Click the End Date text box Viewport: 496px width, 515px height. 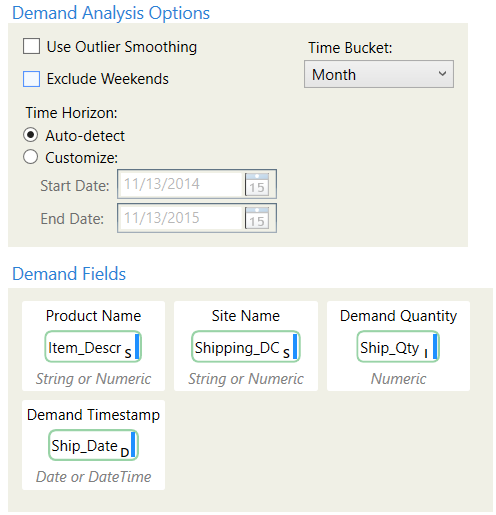181,218
